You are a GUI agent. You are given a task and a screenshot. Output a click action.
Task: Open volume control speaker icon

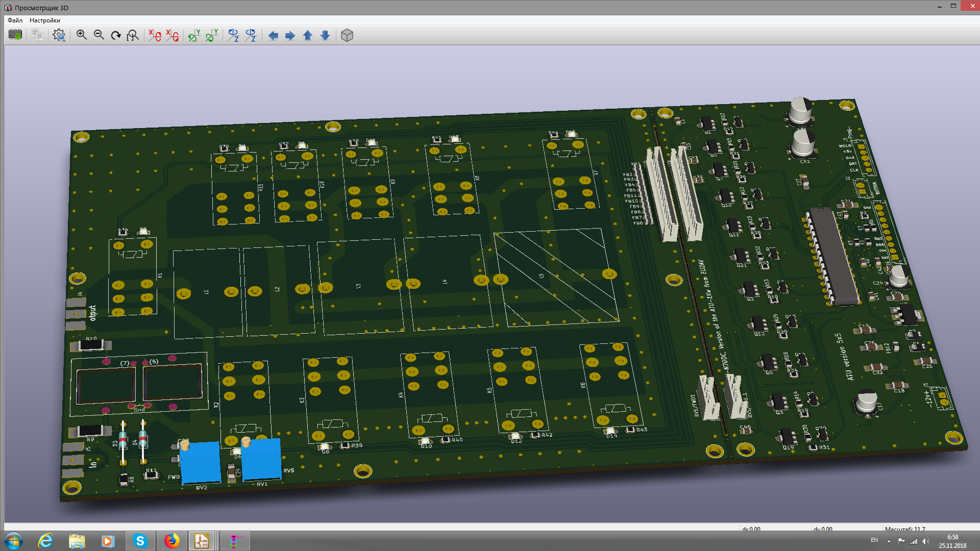click(x=926, y=541)
